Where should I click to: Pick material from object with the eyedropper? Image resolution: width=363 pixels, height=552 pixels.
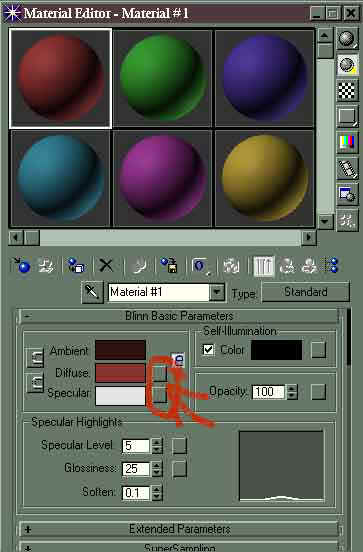tap(92, 292)
